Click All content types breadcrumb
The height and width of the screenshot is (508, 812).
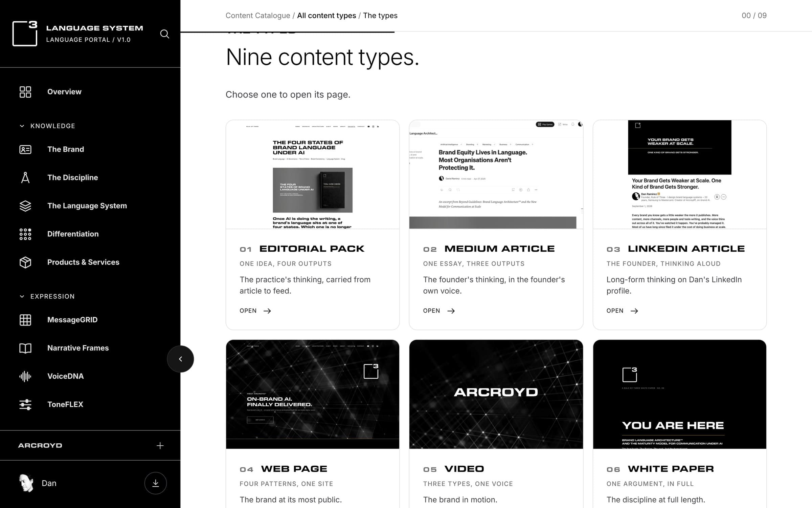pos(326,16)
